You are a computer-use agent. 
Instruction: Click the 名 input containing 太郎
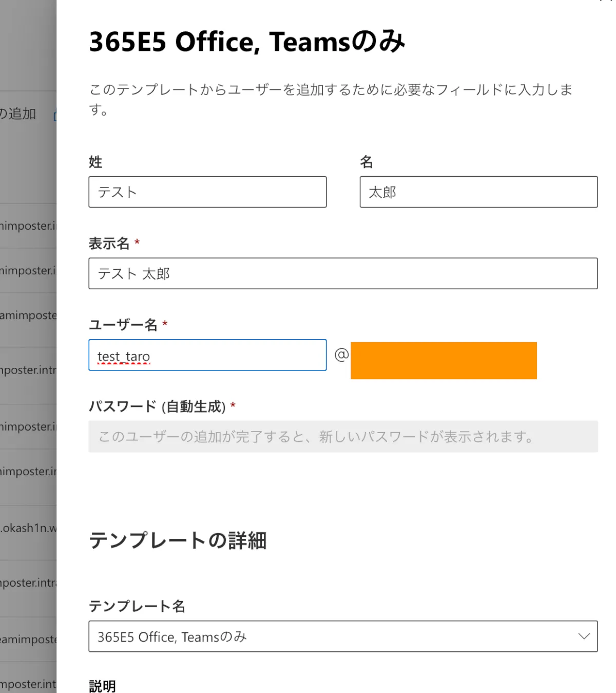(478, 192)
